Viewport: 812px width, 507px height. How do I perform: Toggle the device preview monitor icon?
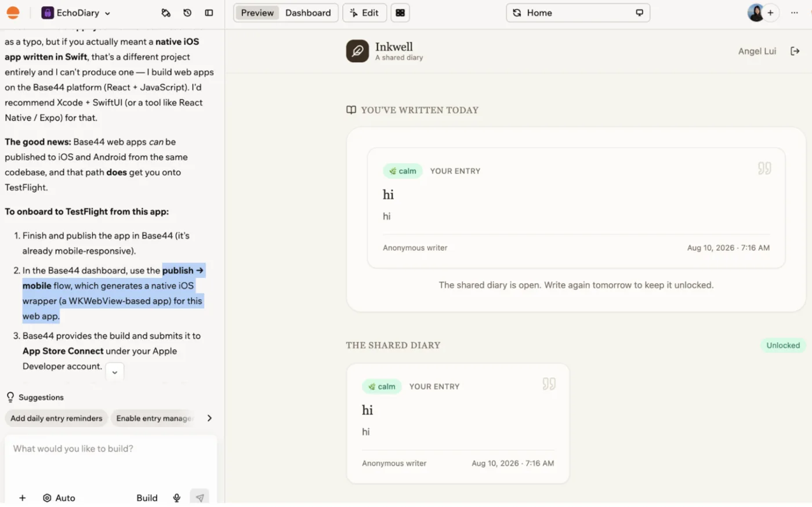tap(639, 13)
